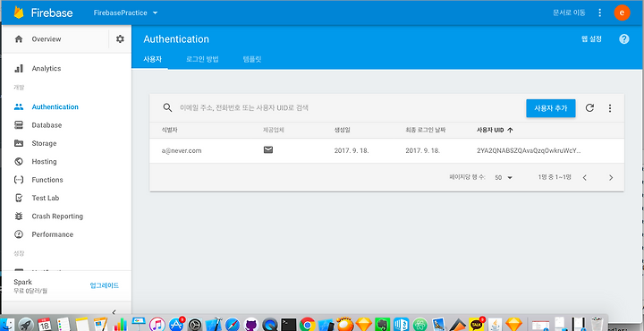Click the 사용자 추가 button

click(x=551, y=108)
